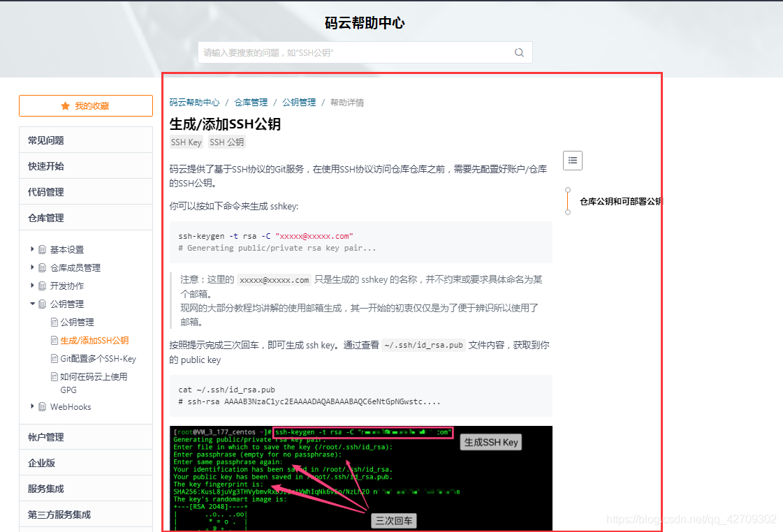Click the SSH 公钥 tag
This screenshot has width=783, height=532.
click(x=227, y=142)
